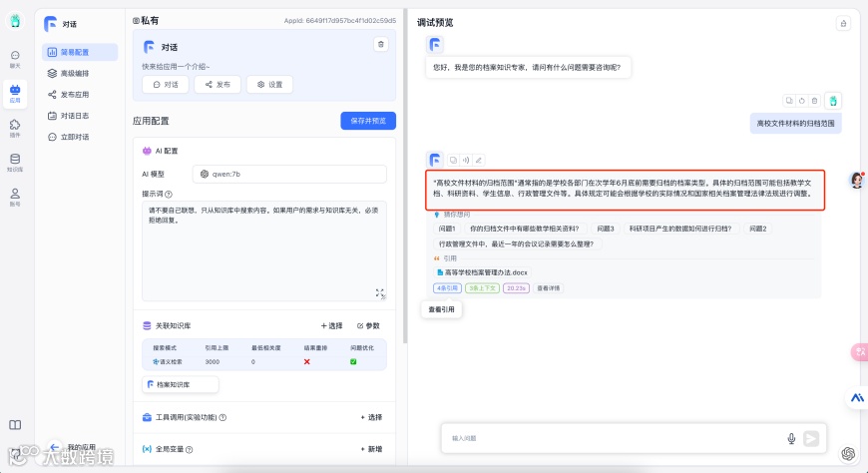This screenshot has height=473, width=868.
Task: Click 新增 for 全局变量
Action: click(371, 449)
